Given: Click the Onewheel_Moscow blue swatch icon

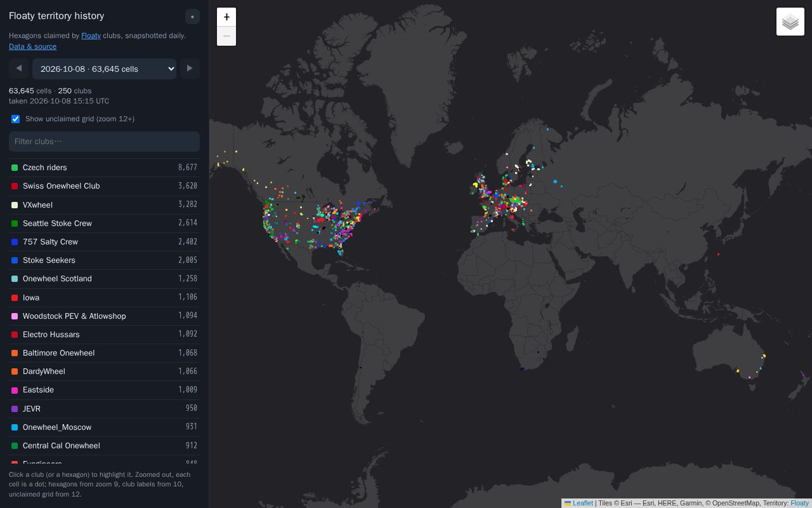Looking at the screenshot, I should 15,427.
